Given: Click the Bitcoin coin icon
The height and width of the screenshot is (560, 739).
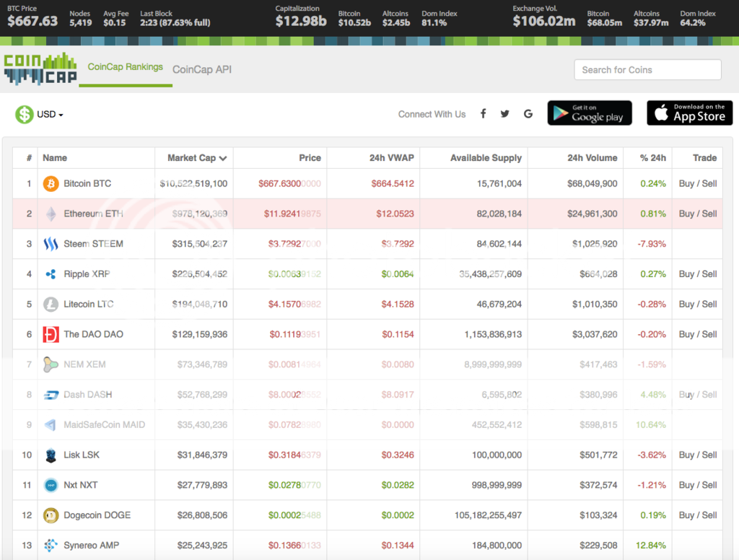Looking at the screenshot, I should (x=51, y=183).
